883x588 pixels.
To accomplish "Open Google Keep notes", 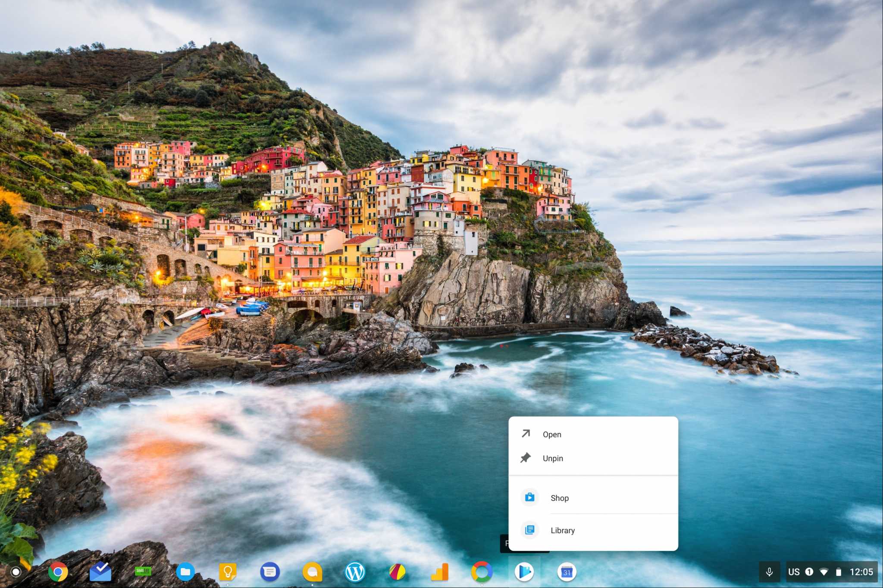I will click(228, 572).
